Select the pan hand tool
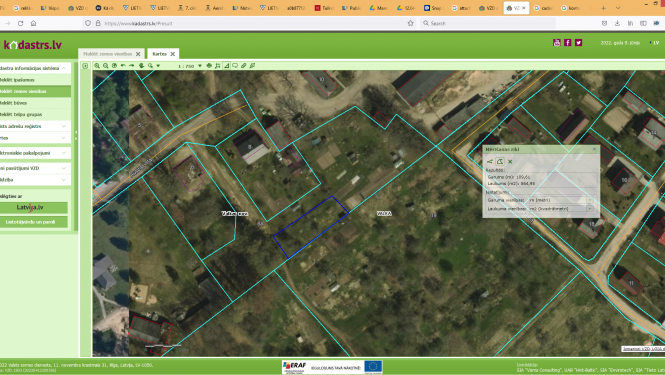Screen dimensions: 665x375 [141, 66]
